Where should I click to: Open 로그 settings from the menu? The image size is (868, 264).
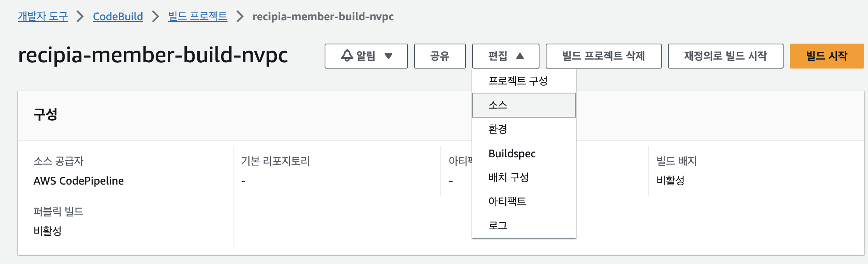[498, 225]
